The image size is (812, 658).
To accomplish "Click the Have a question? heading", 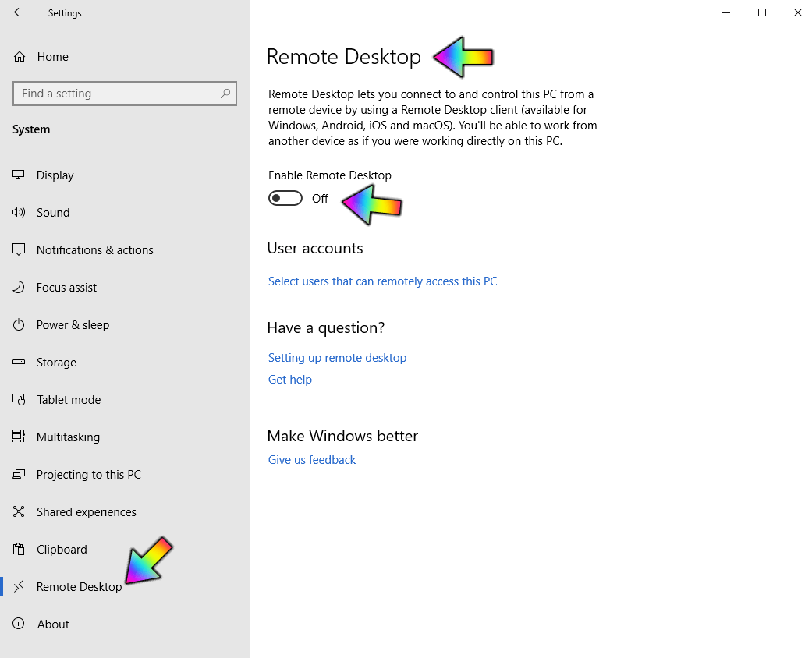I will tap(326, 327).
